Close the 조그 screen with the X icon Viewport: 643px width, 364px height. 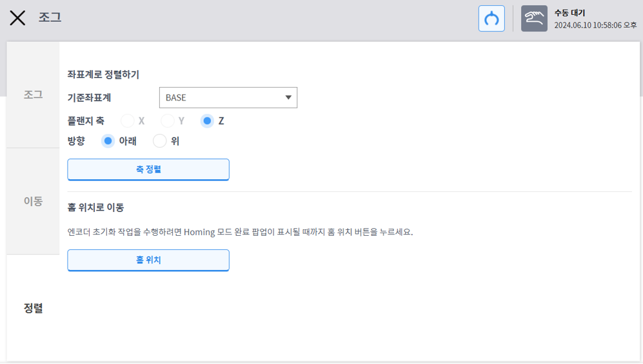(x=17, y=18)
